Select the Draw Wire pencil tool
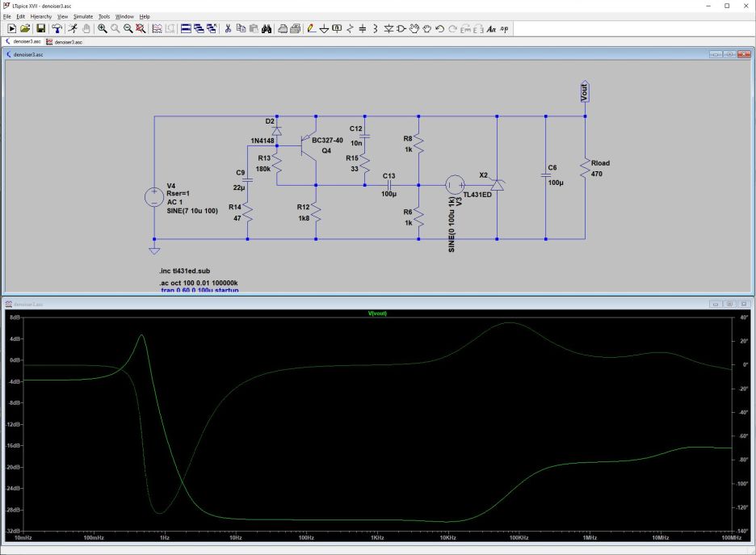Screen dimensions: 756x555 (x=312, y=29)
